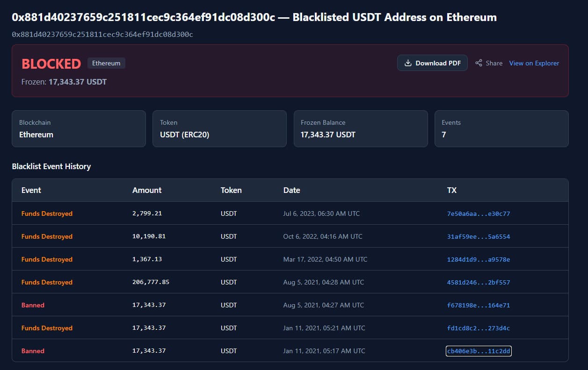The height and width of the screenshot is (370, 588).
Task: Click Banned event dated Aug 5, 2021
Action: coord(33,305)
